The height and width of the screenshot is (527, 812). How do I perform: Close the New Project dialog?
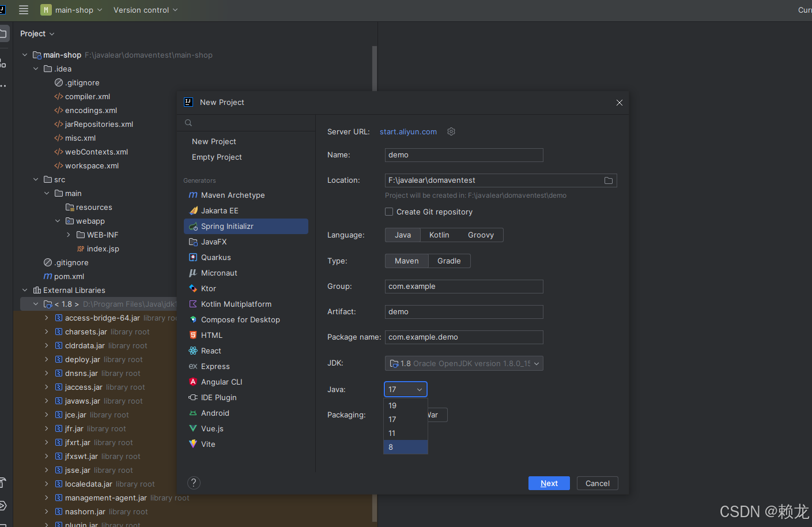point(620,103)
